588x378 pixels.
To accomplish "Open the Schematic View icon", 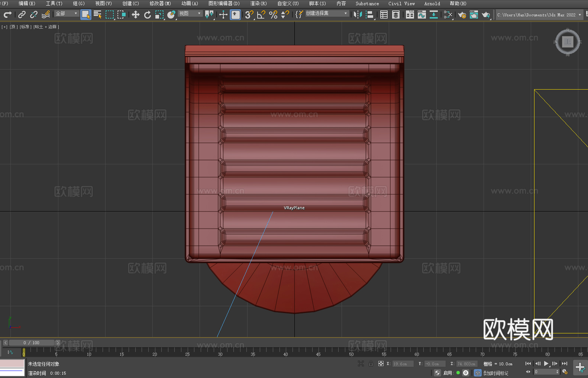I will [434, 14].
